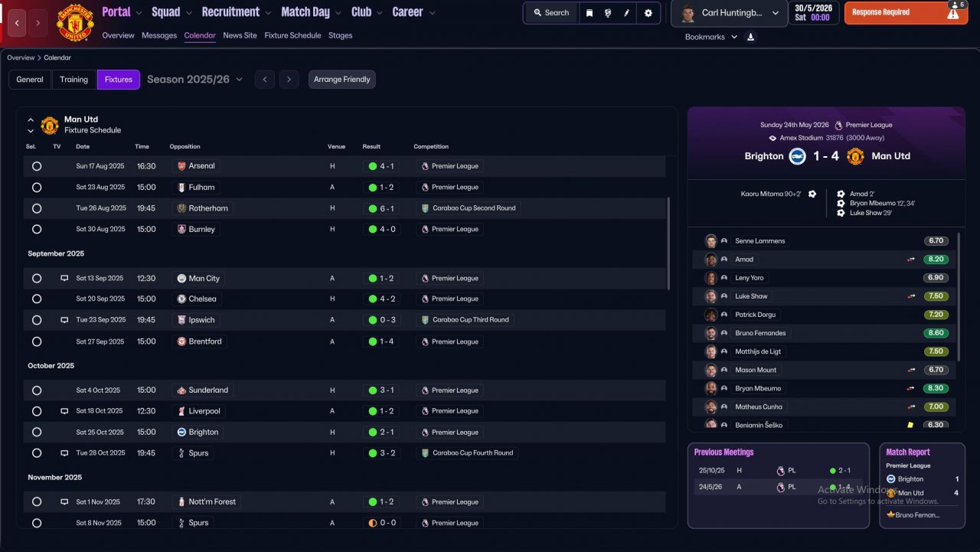Screen dimensions: 980x552
Task: Select the Man City fixture radio button
Action: pos(37,279)
